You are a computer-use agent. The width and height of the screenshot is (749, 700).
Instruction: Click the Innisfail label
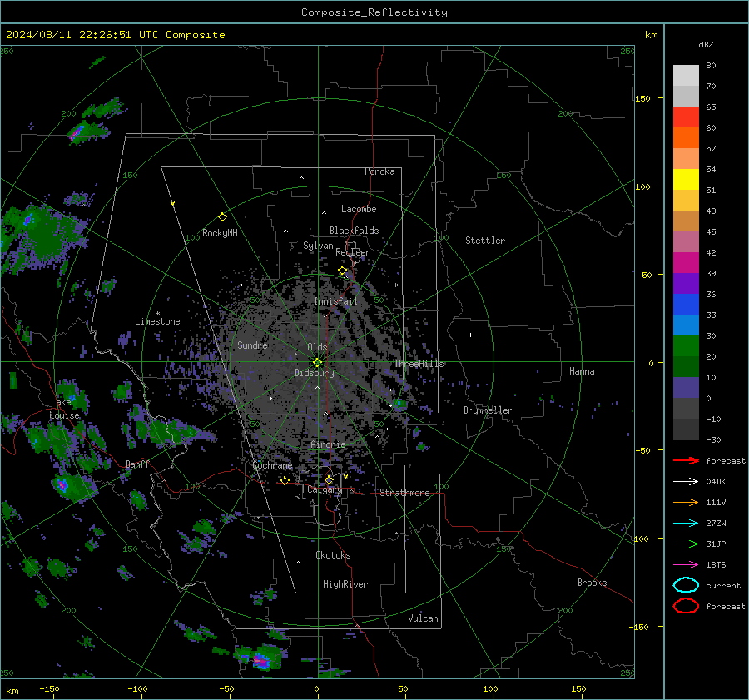point(335,301)
